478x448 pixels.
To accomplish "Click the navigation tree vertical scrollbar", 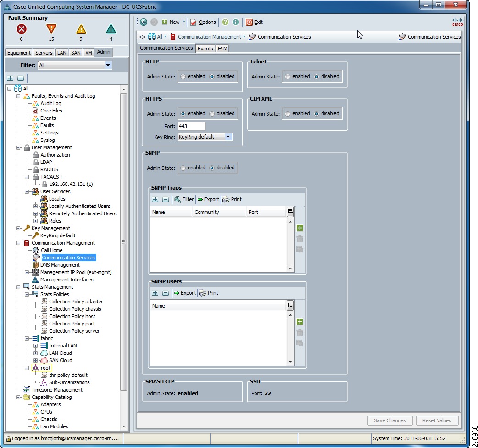I will tap(123, 242).
